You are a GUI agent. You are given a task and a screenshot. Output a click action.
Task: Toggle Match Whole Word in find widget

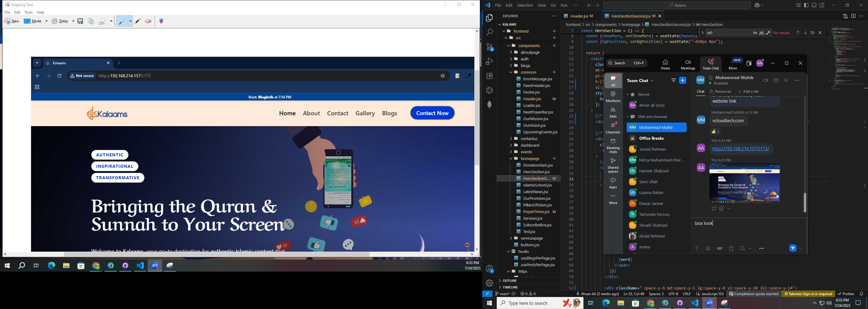click(762, 33)
